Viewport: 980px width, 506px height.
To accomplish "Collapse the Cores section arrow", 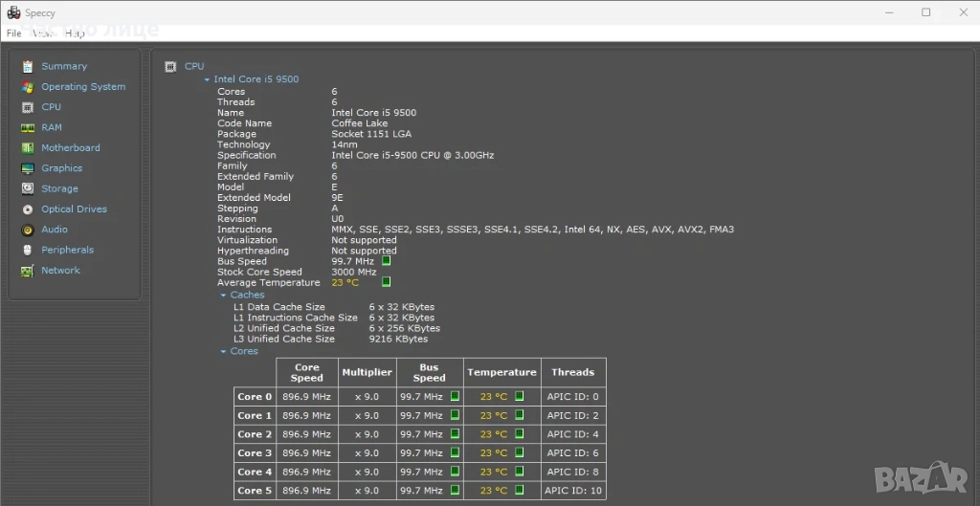I will (x=224, y=351).
